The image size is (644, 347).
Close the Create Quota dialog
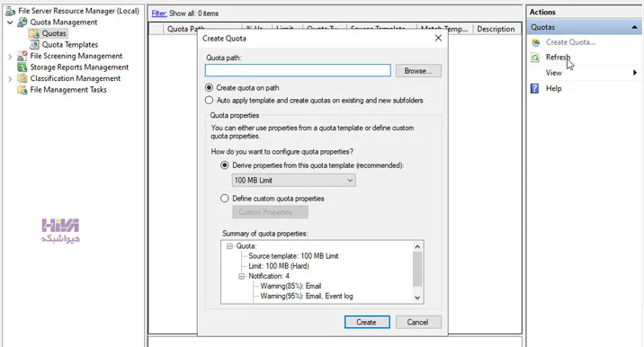pos(438,38)
